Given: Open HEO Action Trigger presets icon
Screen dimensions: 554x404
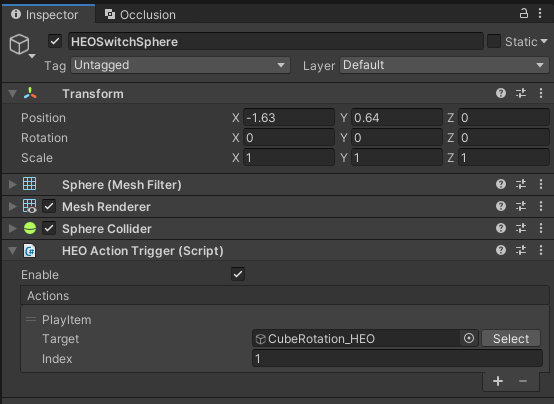Looking at the screenshot, I should (521, 251).
